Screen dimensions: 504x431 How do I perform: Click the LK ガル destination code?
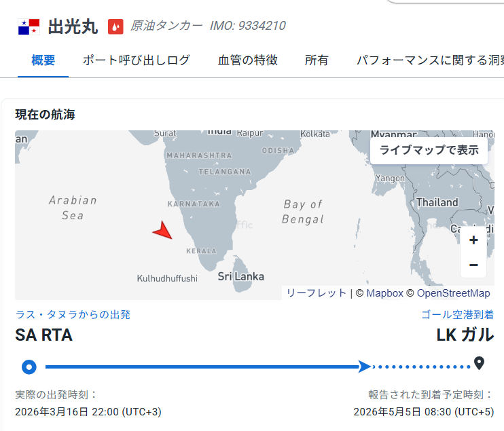pyautogui.click(x=465, y=335)
